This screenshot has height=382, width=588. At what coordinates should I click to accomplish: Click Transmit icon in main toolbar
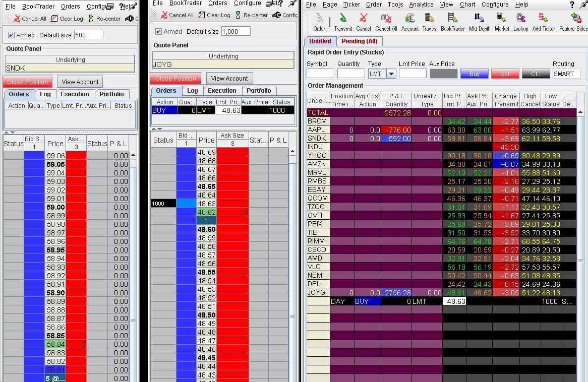(343, 22)
